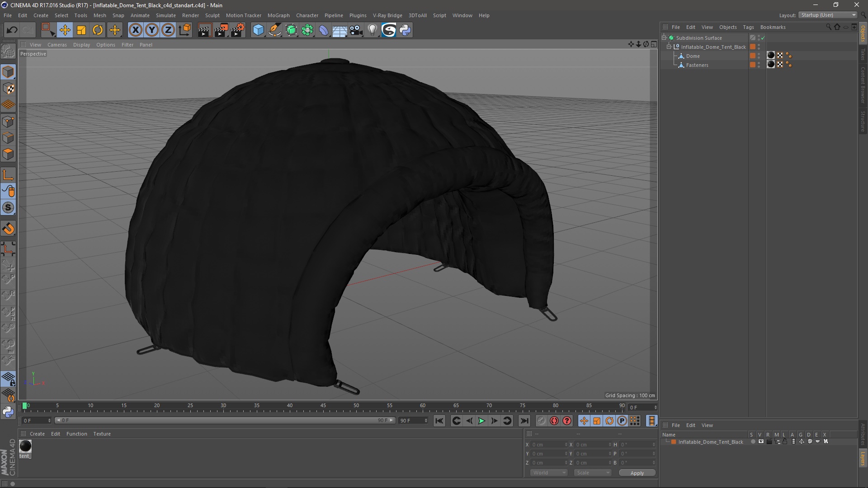868x488 pixels.
Task: Click the Undo arrow icon
Action: point(12,30)
